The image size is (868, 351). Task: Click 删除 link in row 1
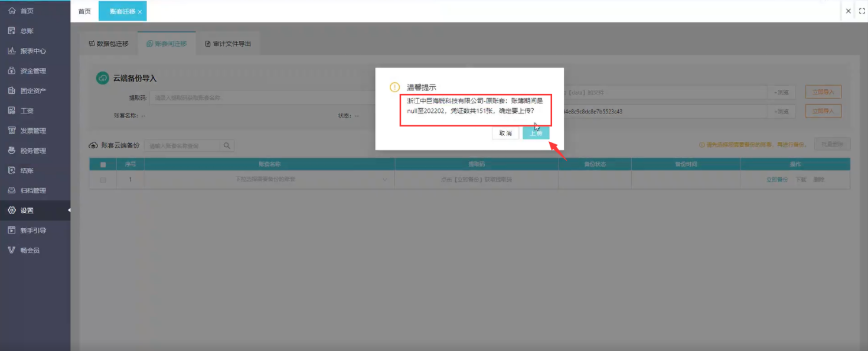[818, 180]
